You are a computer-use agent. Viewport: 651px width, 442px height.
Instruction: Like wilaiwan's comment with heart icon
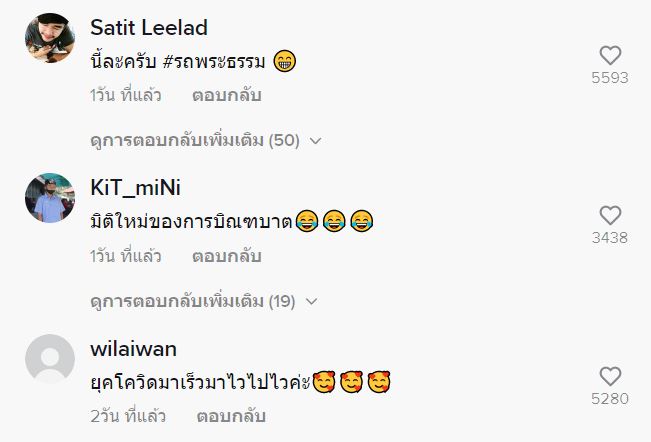[610, 376]
